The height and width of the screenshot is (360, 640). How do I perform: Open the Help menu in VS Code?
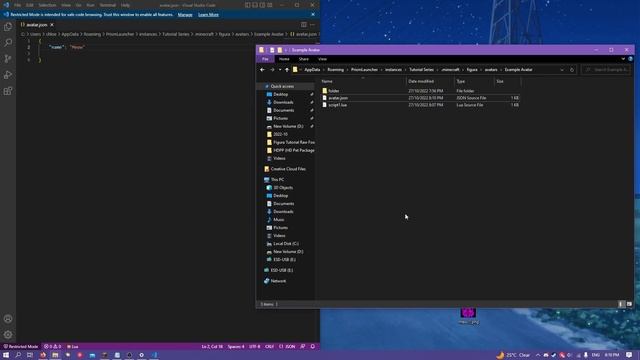[x=125, y=5]
